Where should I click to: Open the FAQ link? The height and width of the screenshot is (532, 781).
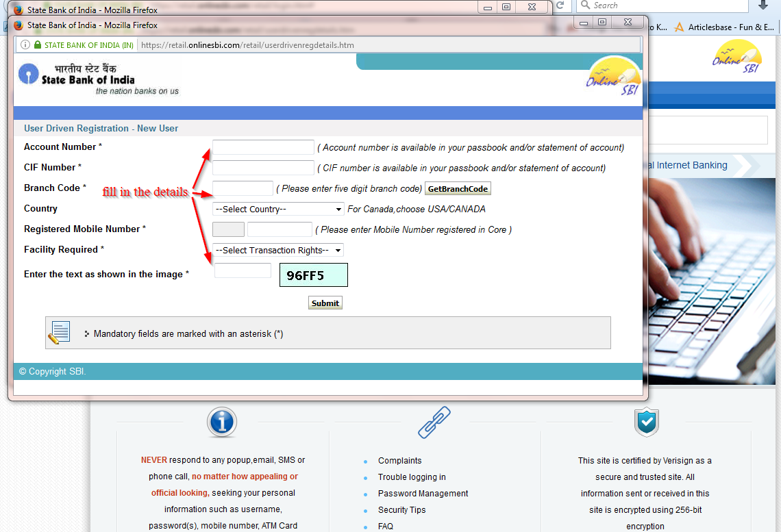tap(386, 526)
